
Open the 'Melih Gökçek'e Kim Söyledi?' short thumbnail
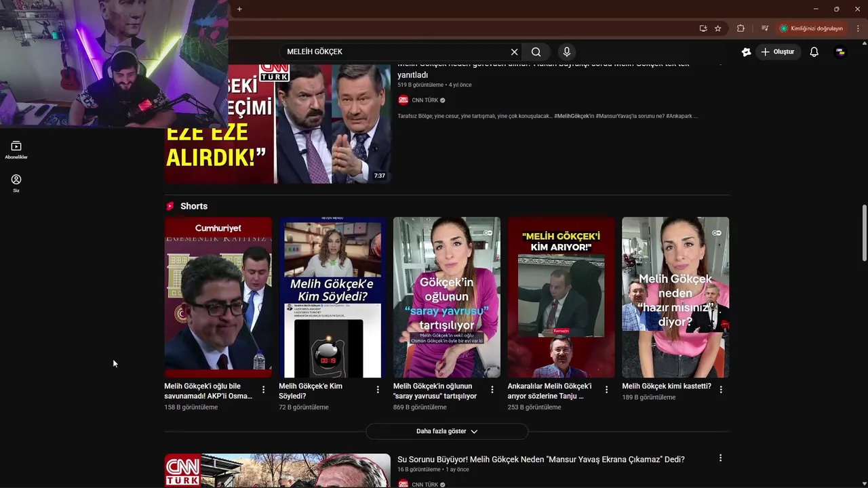point(332,297)
